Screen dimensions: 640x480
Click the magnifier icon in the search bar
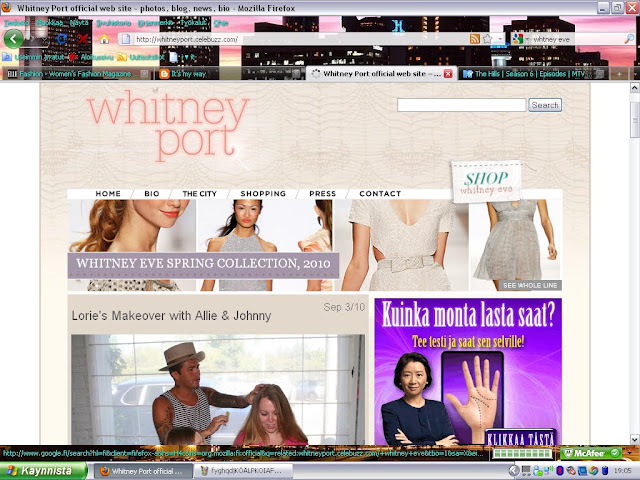[x=629, y=39]
